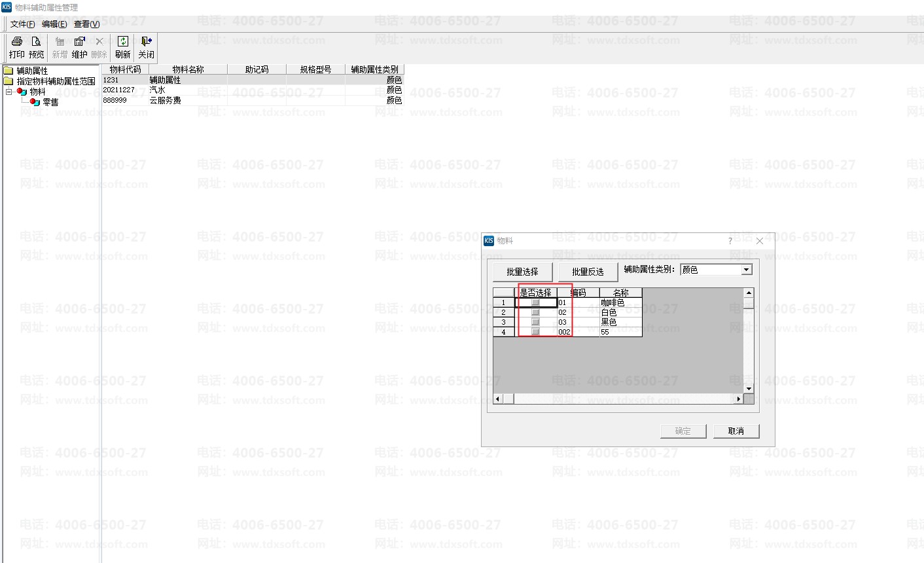Click the 黑色 name cell
The image size is (924, 563).
click(621, 322)
